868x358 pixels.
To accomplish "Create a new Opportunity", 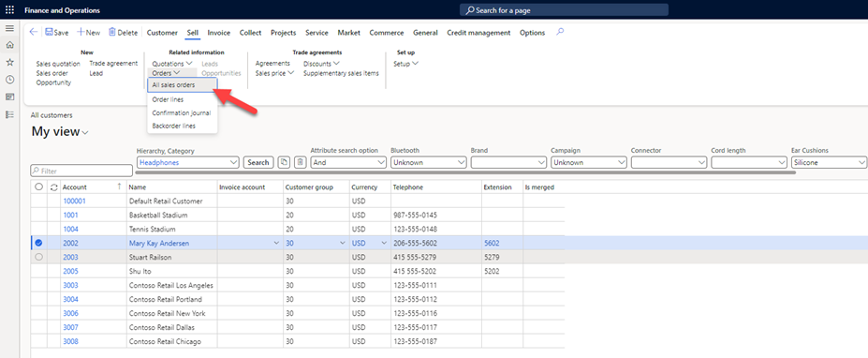I will (53, 82).
